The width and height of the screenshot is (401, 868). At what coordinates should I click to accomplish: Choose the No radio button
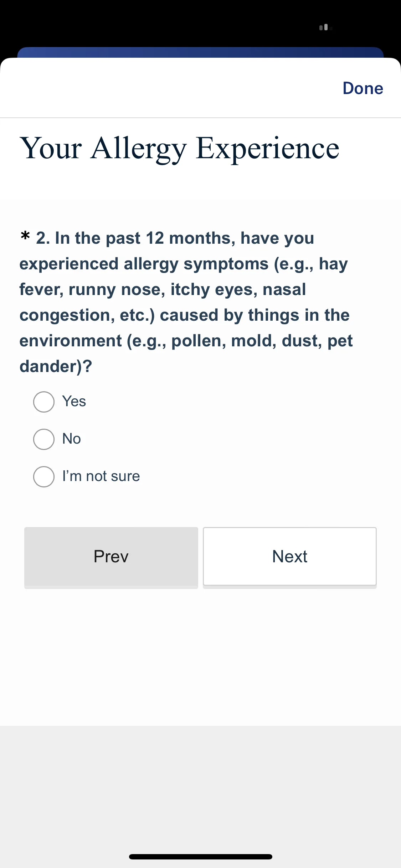[x=44, y=439]
